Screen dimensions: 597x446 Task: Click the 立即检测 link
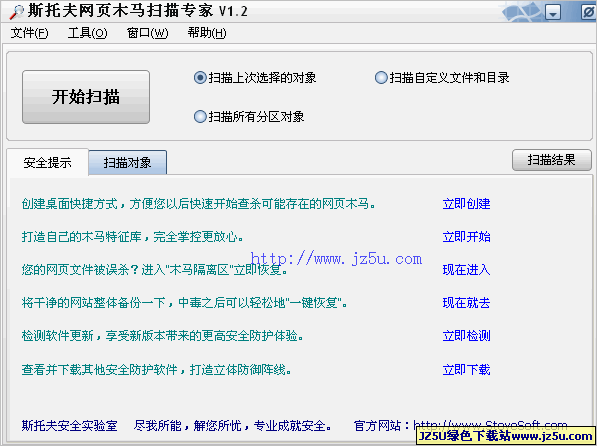[466, 336]
